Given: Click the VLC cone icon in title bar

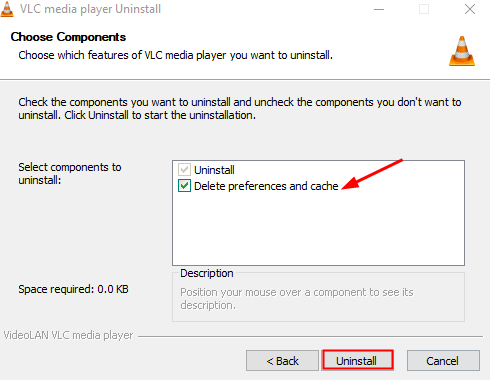Looking at the screenshot, I should [x=7, y=9].
